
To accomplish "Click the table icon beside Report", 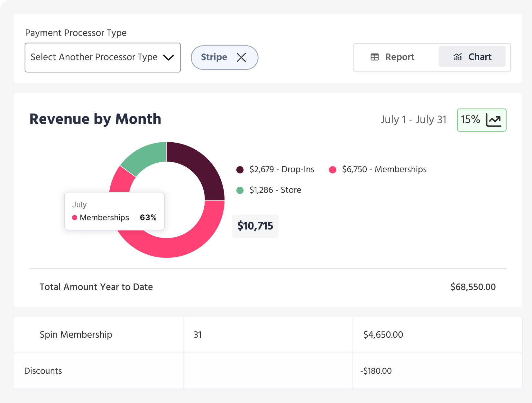I will [375, 57].
